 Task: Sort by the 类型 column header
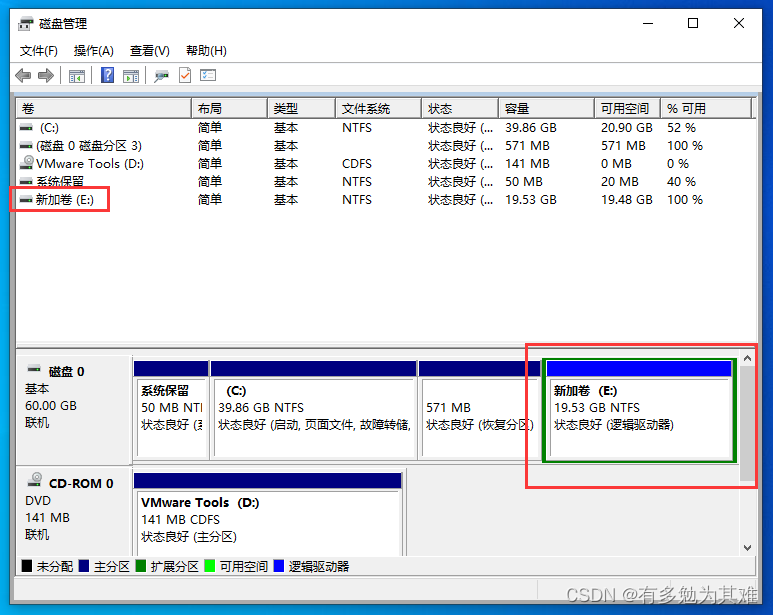tap(301, 108)
